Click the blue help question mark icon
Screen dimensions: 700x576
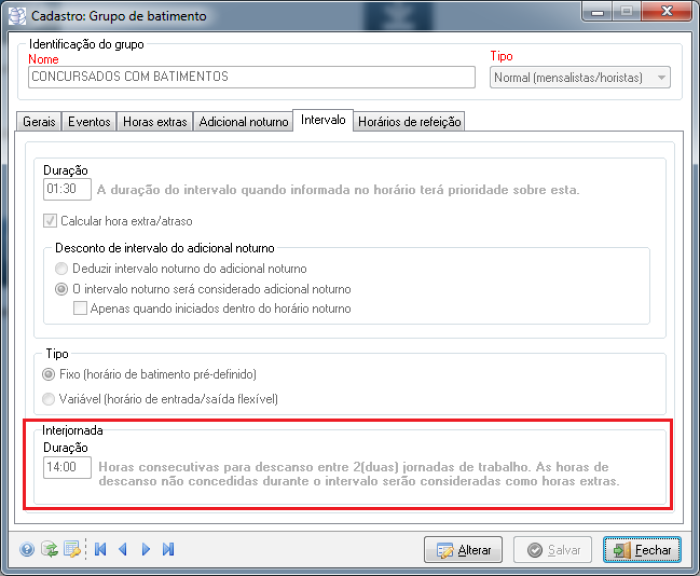coord(27,549)
